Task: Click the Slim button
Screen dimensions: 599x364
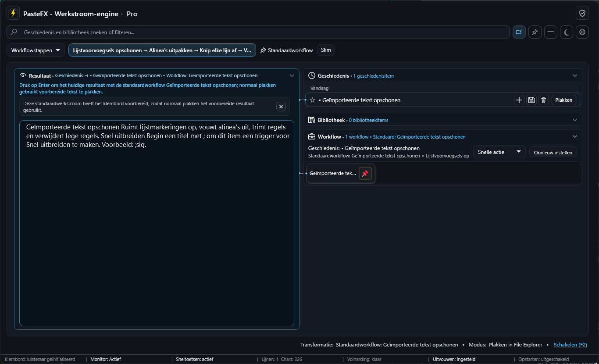Action: point(326,50)
